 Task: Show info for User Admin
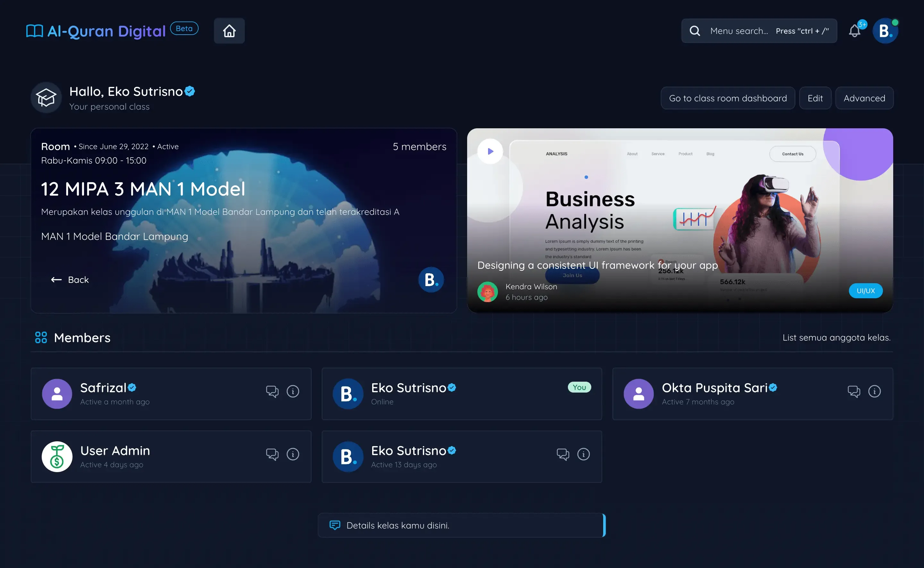tap(293, 454)
